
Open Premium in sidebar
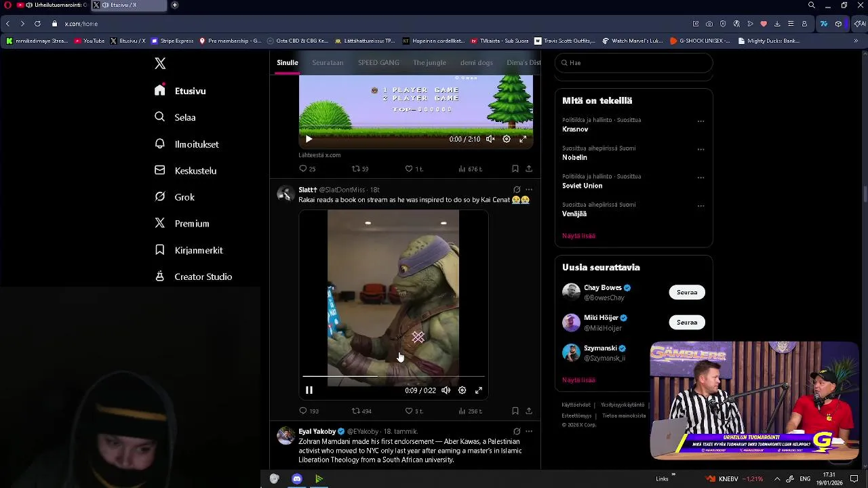(182, 224)
